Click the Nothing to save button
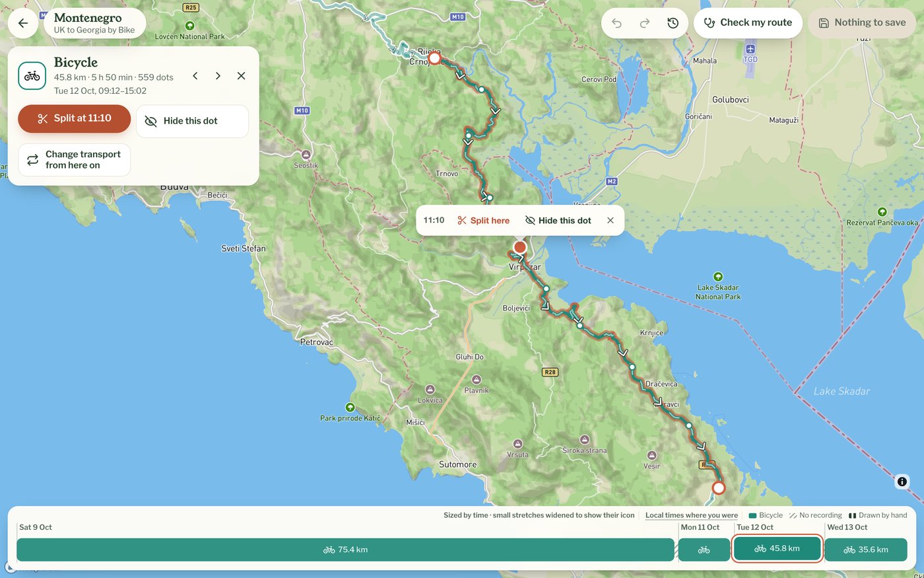The width and height of the screenshot is (924, 578). (862, 23)
